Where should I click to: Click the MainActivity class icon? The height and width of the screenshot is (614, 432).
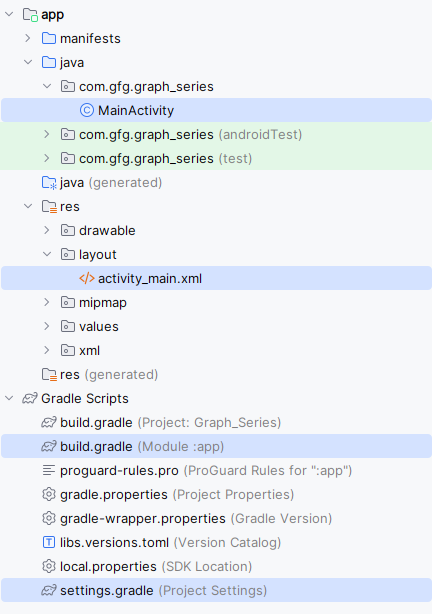pyautogui.click(x=87, y=110)
